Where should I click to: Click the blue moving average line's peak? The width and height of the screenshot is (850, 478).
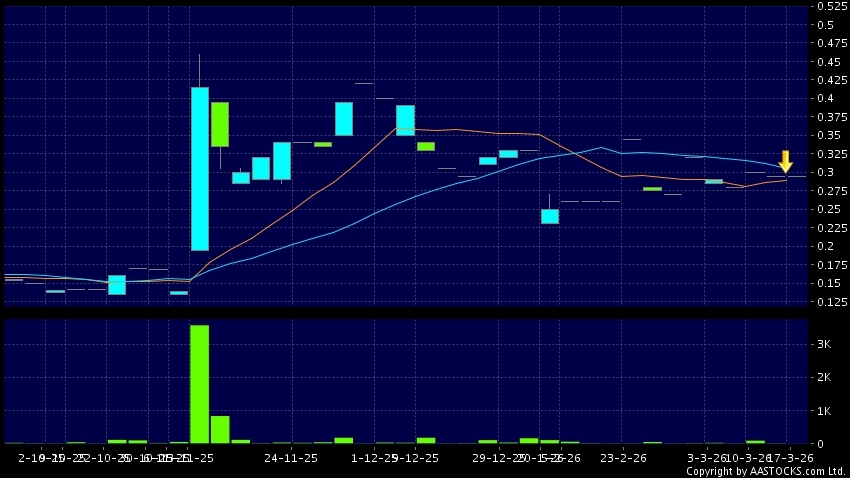tap(601, 147)
